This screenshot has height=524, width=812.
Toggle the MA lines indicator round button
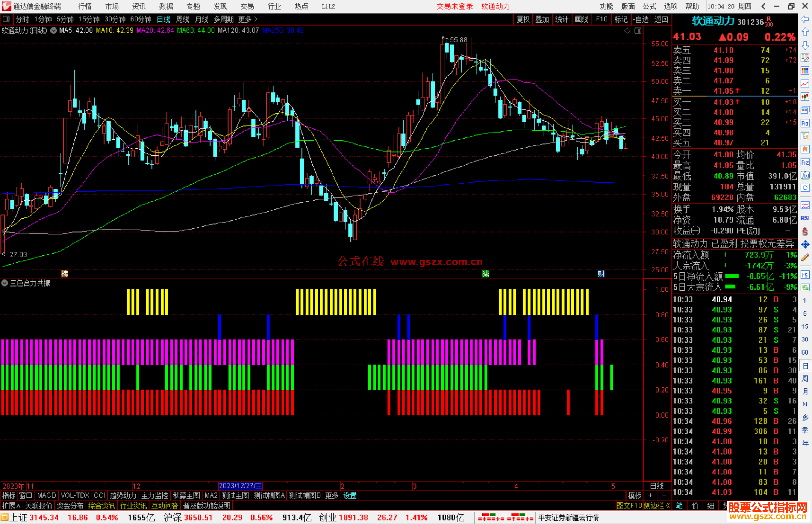pos(54,30)
